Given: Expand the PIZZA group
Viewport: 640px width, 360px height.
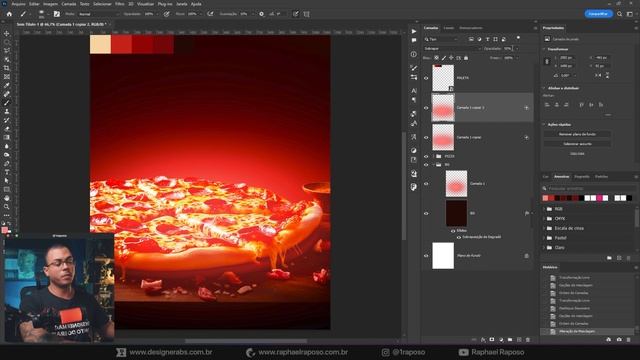Looking at the screenshot, I should tap(433, 156).
